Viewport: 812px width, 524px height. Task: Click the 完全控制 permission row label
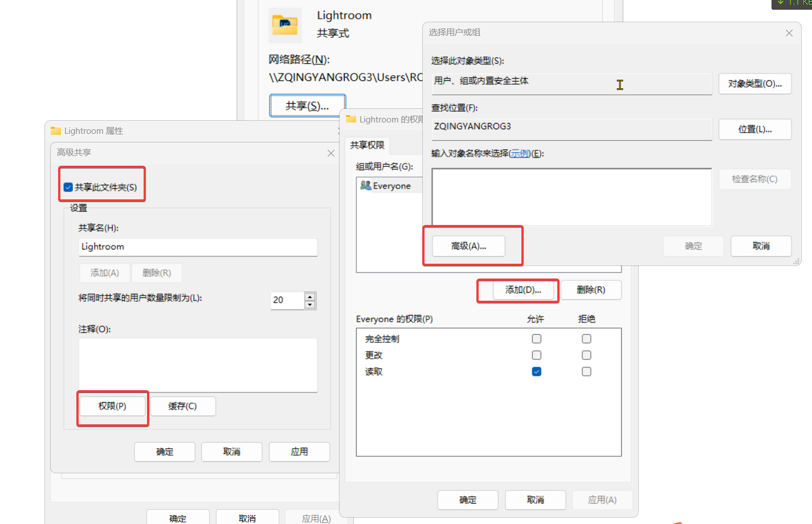[x=382, y=339]
